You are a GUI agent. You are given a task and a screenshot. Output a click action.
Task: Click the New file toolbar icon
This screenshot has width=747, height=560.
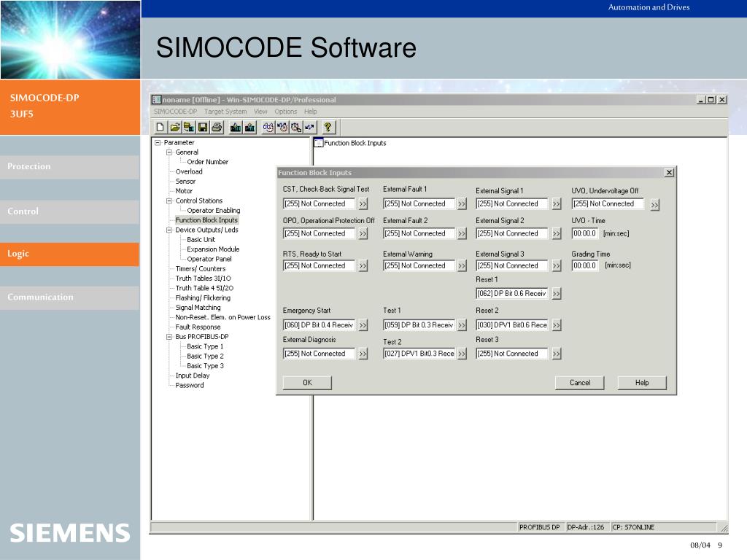(x=160, y=127)
